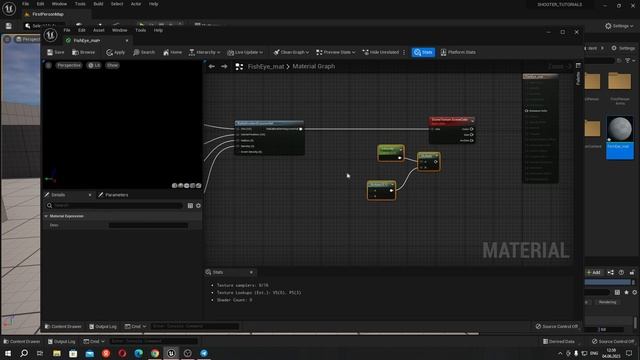Click Source Control Off in material editor
The image size is (640, 360).
(557, 327)
